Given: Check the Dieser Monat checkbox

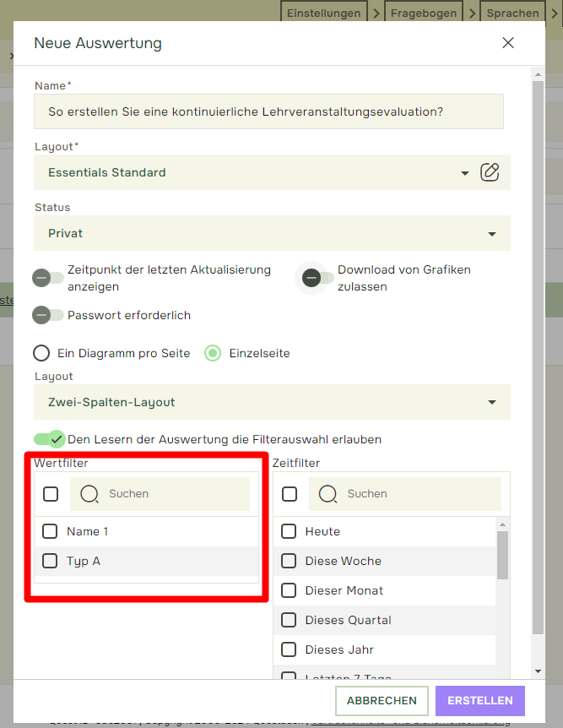Looking at the screenshot, I should (289, 590).
